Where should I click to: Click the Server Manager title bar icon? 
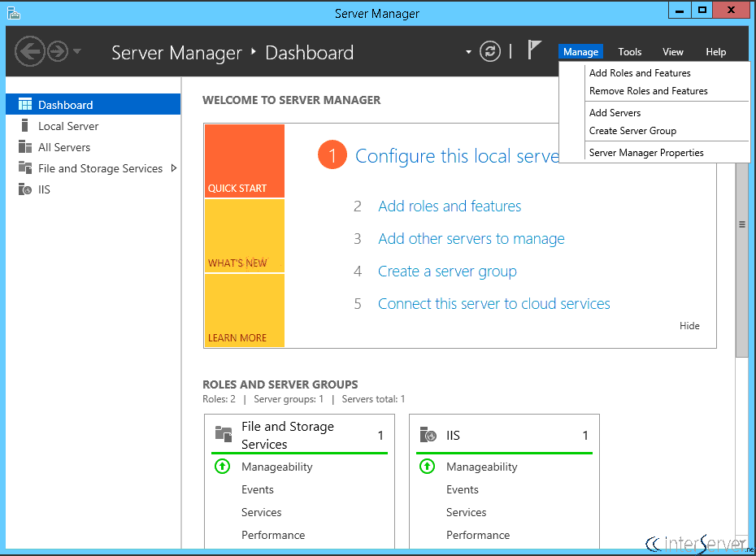point(14,13)
